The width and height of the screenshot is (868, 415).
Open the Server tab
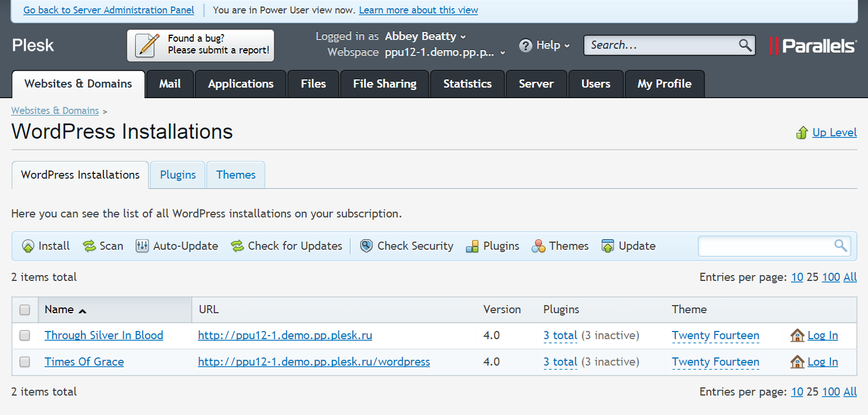pos(536,84)
